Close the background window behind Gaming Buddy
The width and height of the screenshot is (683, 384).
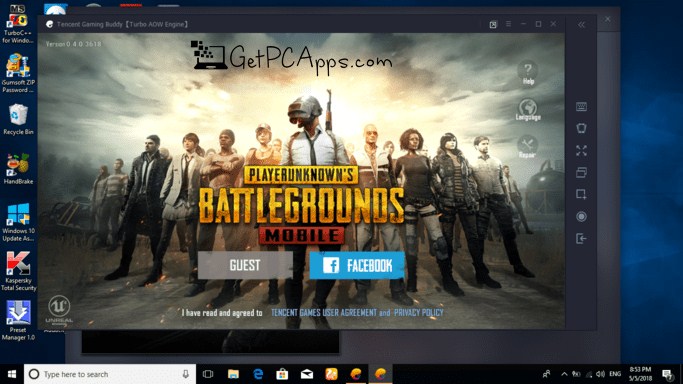tap(608, 19)
